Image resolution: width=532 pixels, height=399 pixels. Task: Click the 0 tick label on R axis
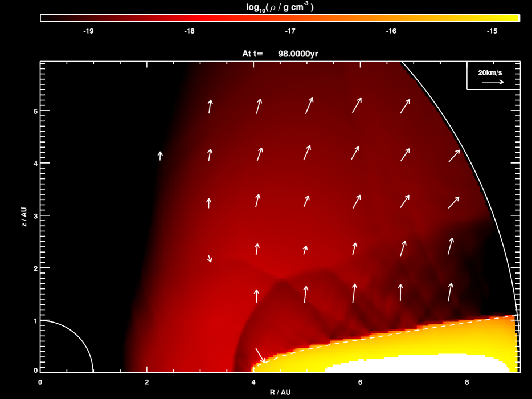(40, 382)
